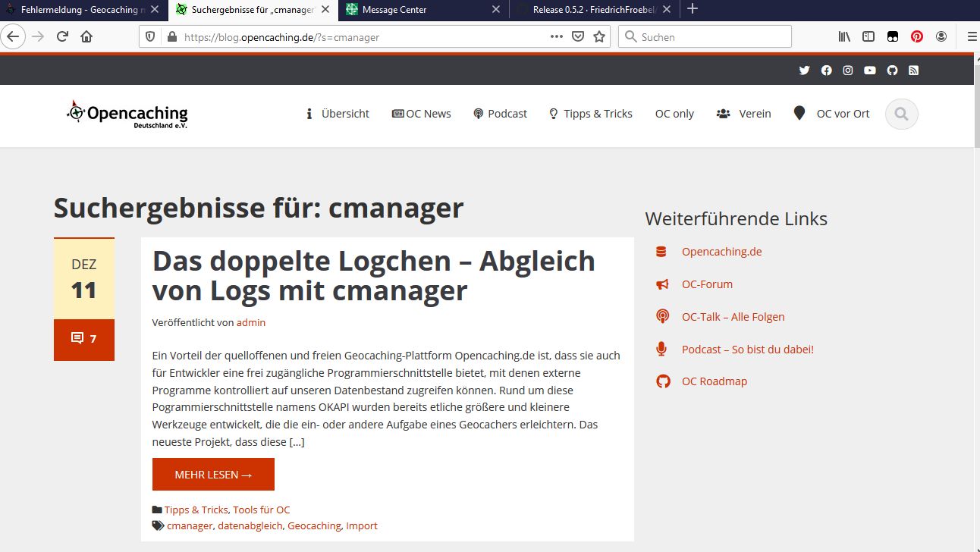This screenshot has height=552, width=980.
Task: Open the Instagram profile icon
Action: pyautogui.click(x=848, y=71)
